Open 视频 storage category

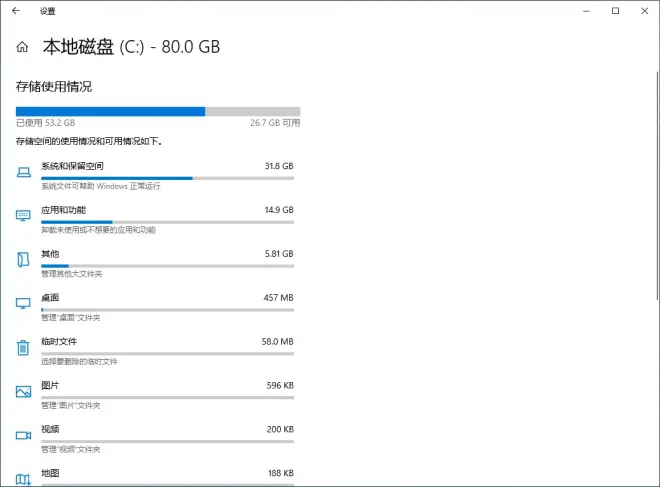tap(50, 429)
